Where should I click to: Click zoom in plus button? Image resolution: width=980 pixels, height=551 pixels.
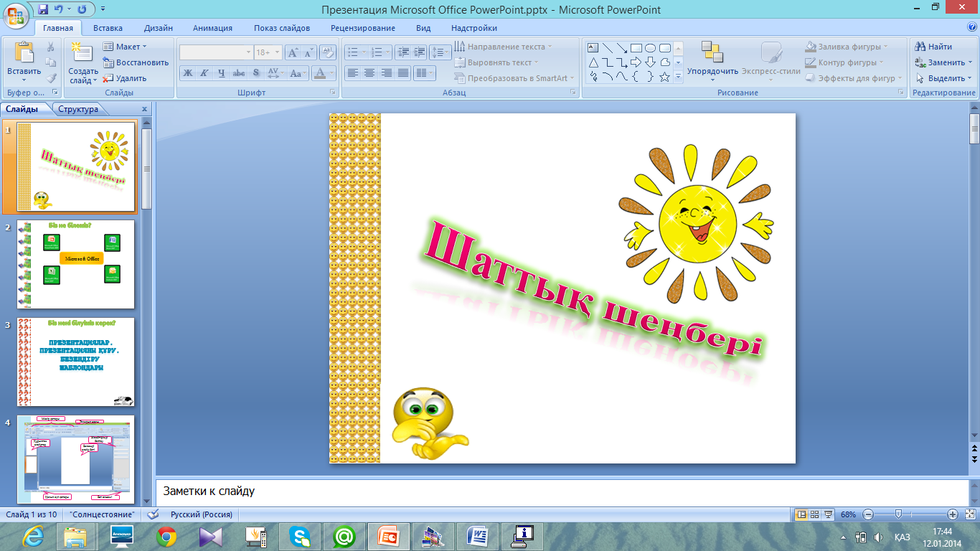953,514
